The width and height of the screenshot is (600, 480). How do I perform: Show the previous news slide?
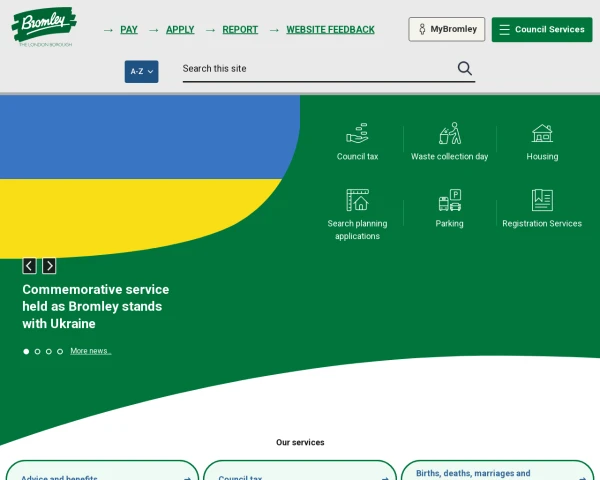[29, 266]
